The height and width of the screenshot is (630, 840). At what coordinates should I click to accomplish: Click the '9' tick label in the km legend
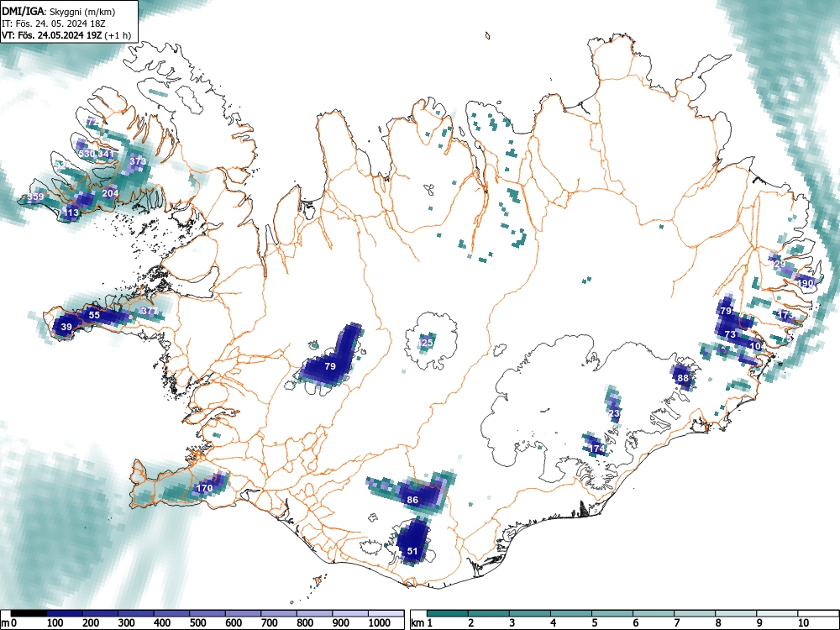(x=759, y=623)
